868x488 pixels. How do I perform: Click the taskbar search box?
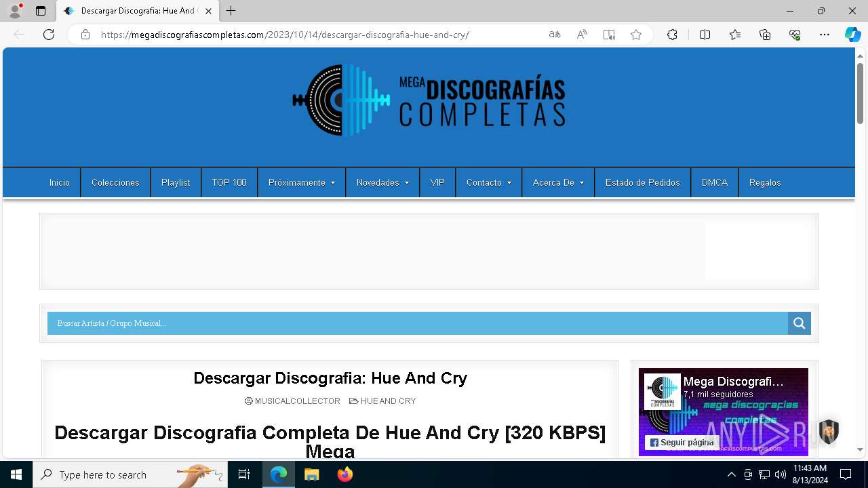point(130,474)
